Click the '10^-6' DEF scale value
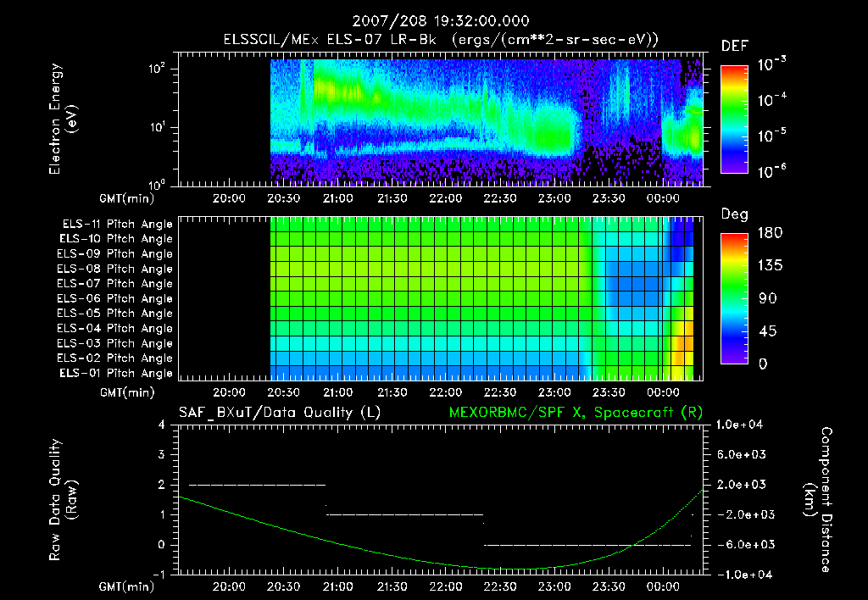Viewport: 868px width, 600px height. click(772, 171)
